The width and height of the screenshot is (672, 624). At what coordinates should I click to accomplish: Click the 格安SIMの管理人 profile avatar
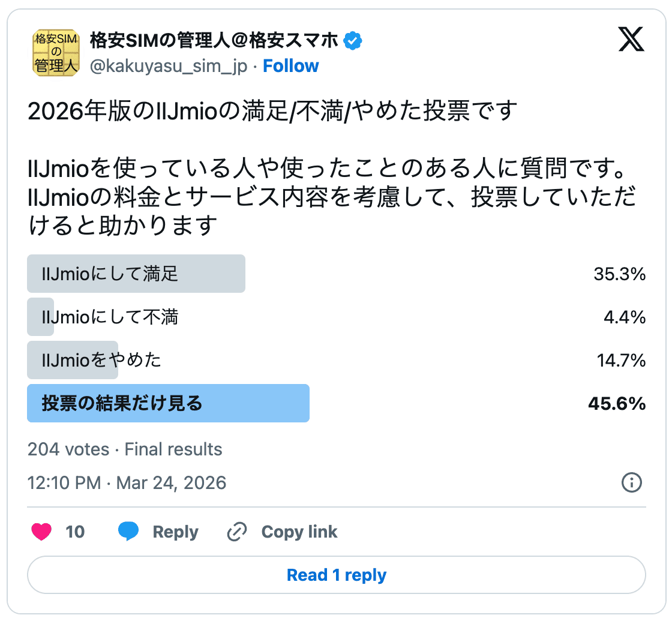click(56, 53)
